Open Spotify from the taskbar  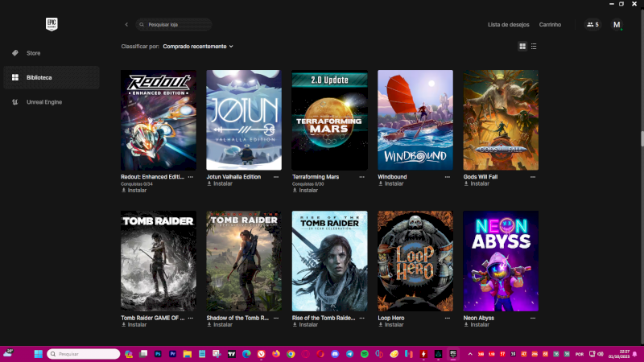pos(364,354)
